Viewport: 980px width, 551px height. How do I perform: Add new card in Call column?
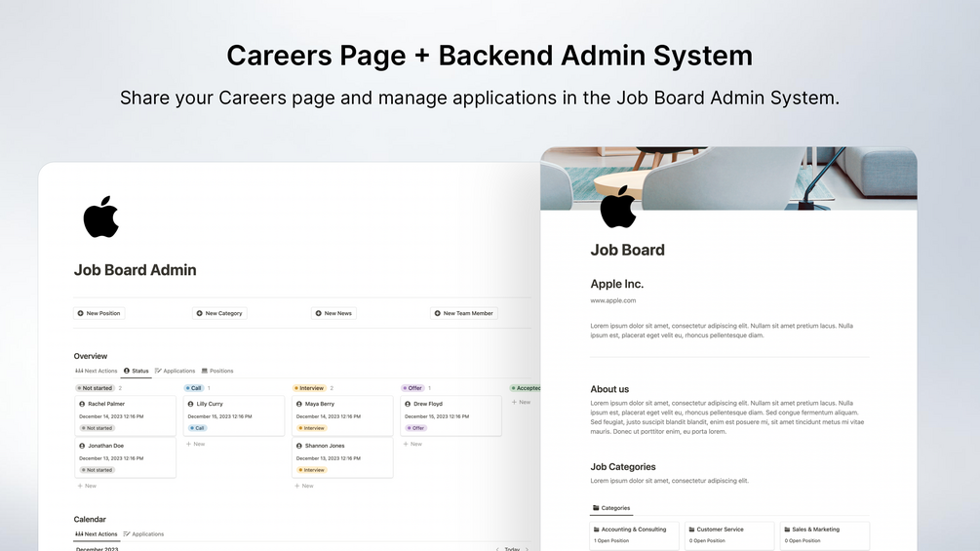point(196,444)
